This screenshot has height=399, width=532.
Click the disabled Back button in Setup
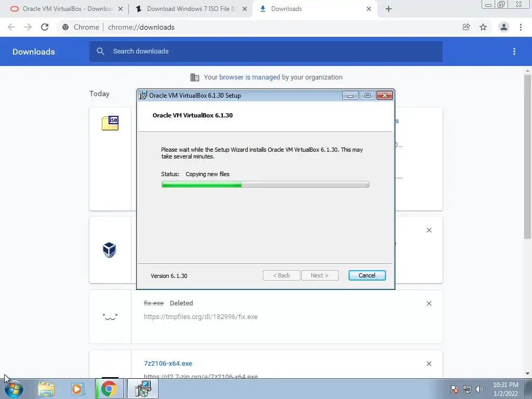pos(281,275)
